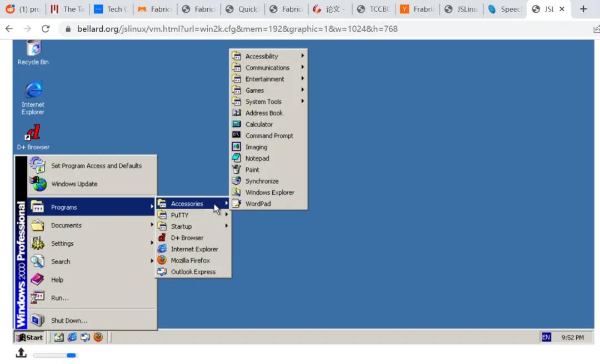600x364 pixels.
Task: Launch Mozilla Firefox from Programs menu
Action: [193, 260]
